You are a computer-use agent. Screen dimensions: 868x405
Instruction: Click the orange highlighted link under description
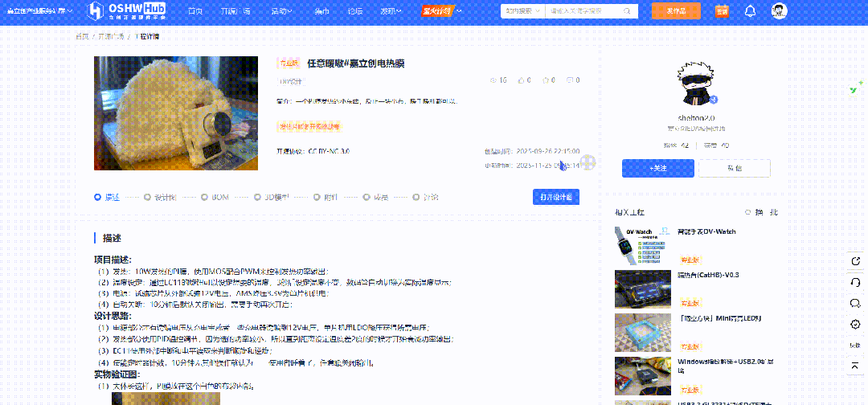pyautogui.click(x=309, y=127)
